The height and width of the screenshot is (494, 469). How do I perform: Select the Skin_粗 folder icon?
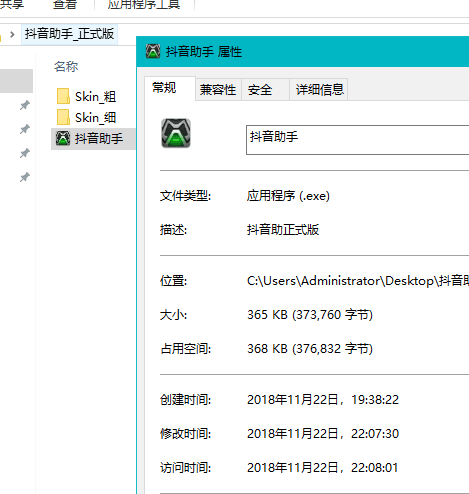coord(63,96)
